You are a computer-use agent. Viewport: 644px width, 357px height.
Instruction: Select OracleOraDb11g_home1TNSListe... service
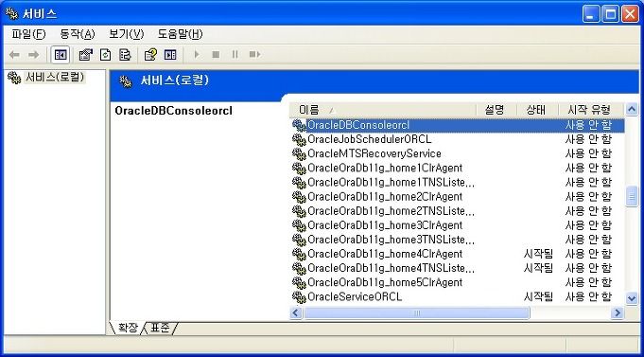[x=391, y=183]
